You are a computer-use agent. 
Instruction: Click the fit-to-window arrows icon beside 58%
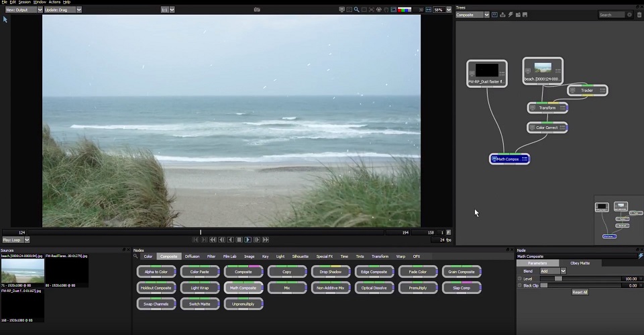[429, 9]
